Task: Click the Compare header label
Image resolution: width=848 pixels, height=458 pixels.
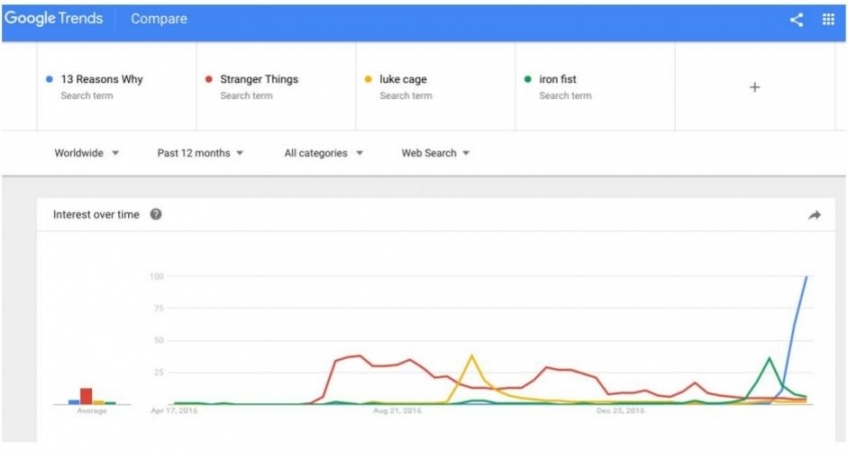Action: [x=159, y=19]
